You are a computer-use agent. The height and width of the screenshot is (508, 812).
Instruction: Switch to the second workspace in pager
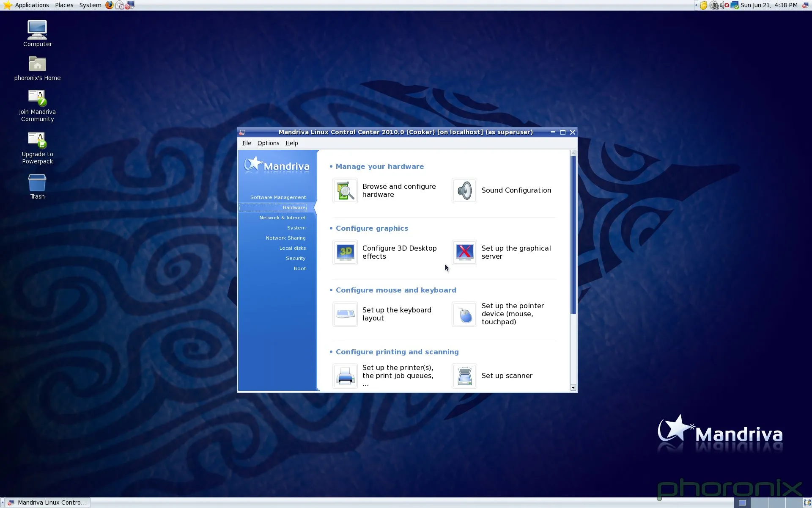(760, 502)
